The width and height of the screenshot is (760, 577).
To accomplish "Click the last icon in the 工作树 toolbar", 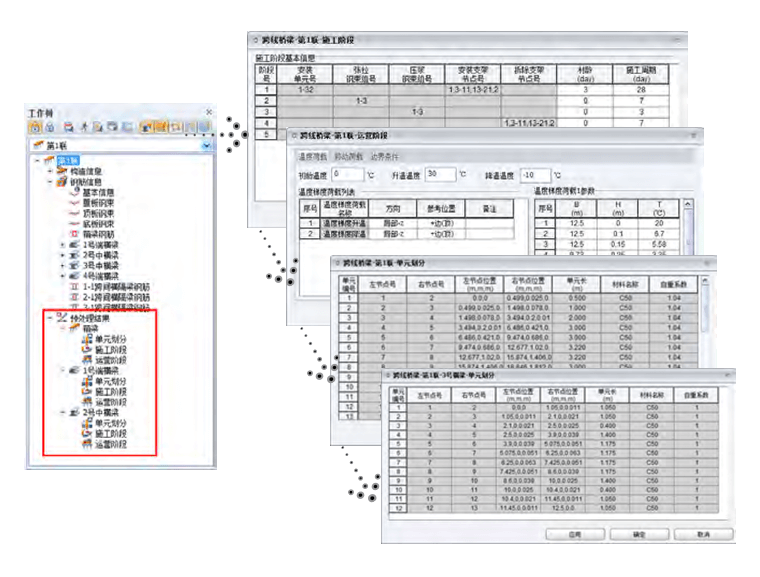I will [x=206, y=128].
